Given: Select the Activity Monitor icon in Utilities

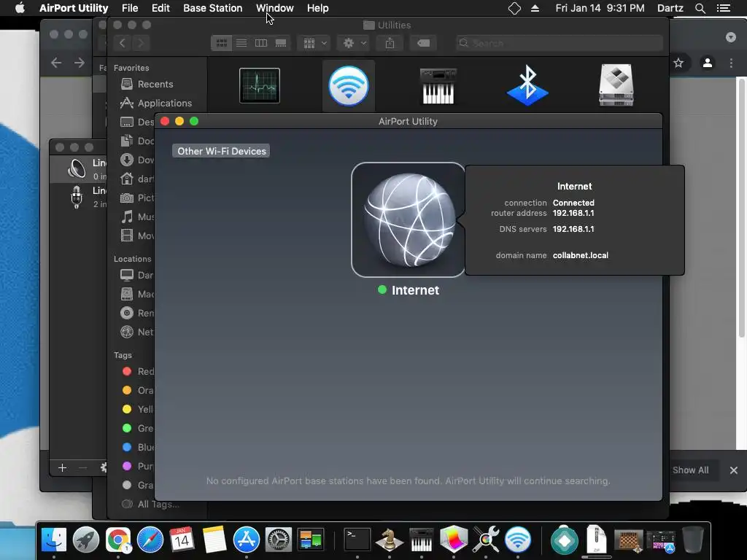Looking at the screenshot, I should point(260,86).
